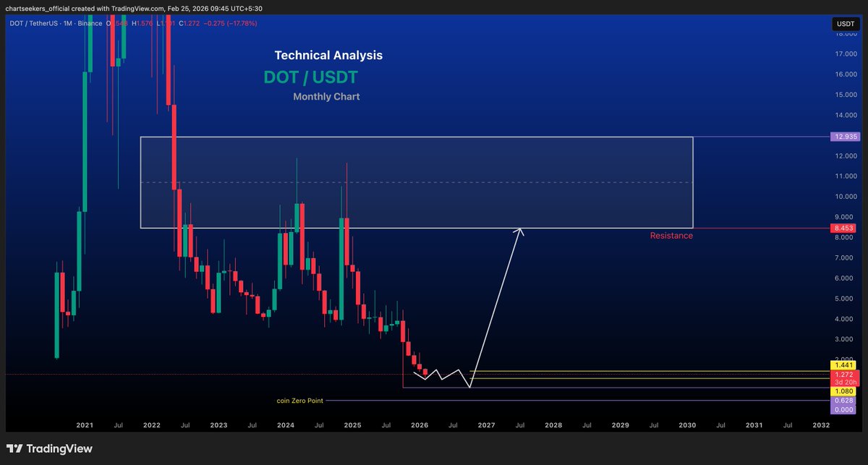Click 2025 on the time axis

(352, 426)
